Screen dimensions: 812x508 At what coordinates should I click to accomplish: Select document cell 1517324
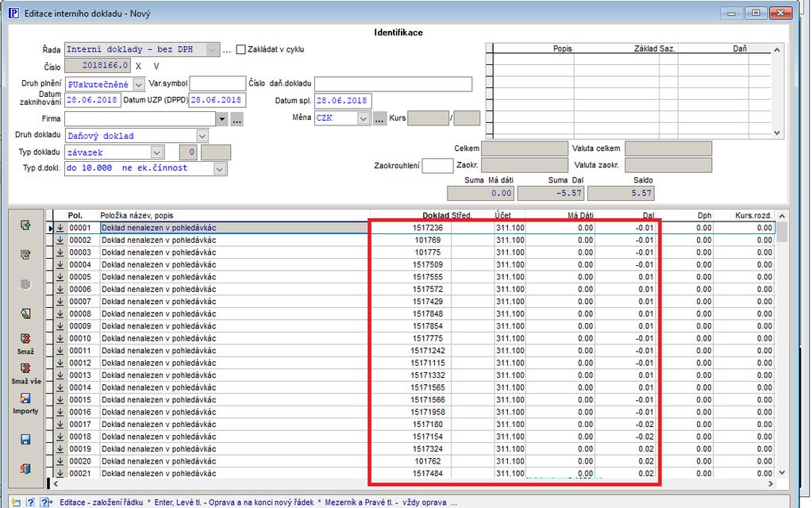coord(410,449)
